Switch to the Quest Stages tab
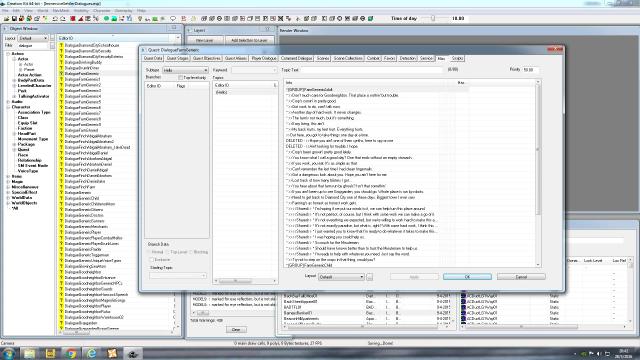 click(x=178, y=58)
